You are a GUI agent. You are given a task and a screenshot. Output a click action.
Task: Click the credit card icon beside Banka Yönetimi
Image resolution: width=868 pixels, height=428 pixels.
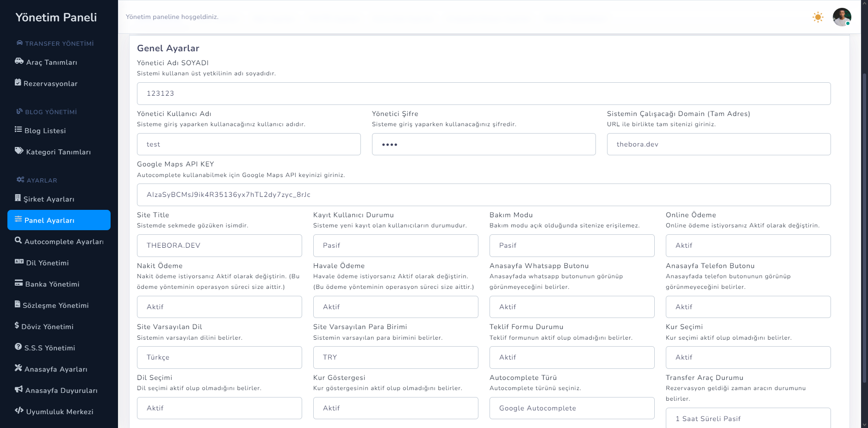coord(19,283)
